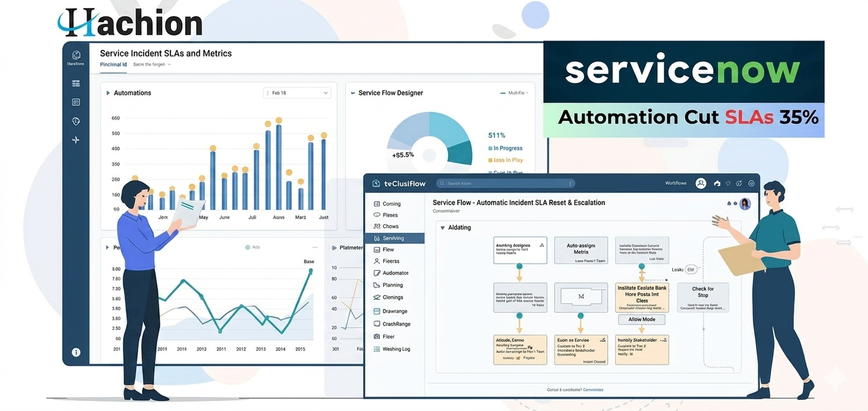Switch to the Pinchinal Id tab
The height and width of the screenshot is (411, 868).
click(113, 65)
